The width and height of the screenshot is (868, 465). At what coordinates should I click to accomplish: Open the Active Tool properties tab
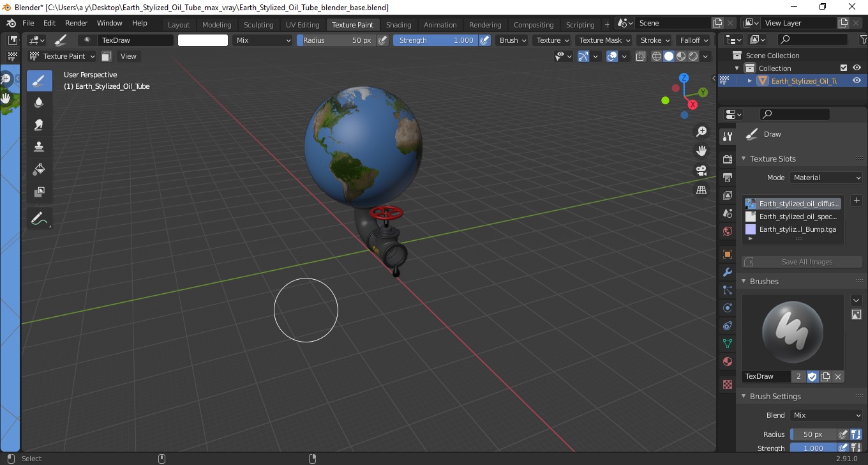[x=727, y=136]
